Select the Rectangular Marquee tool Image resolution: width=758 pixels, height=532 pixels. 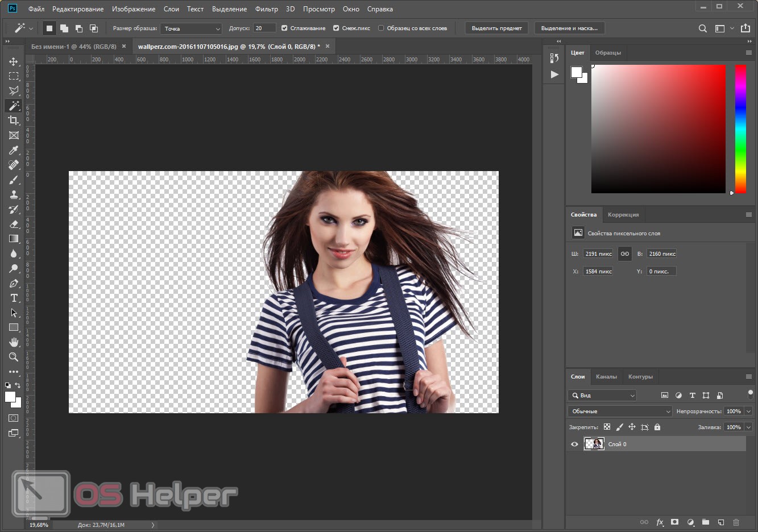pyautogui.click(x=14, y=76)
